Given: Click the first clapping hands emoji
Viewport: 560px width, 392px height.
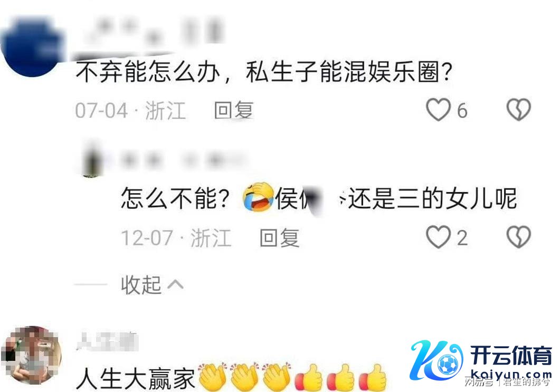Looking at the screenshot, I should (x=212, y=377).
